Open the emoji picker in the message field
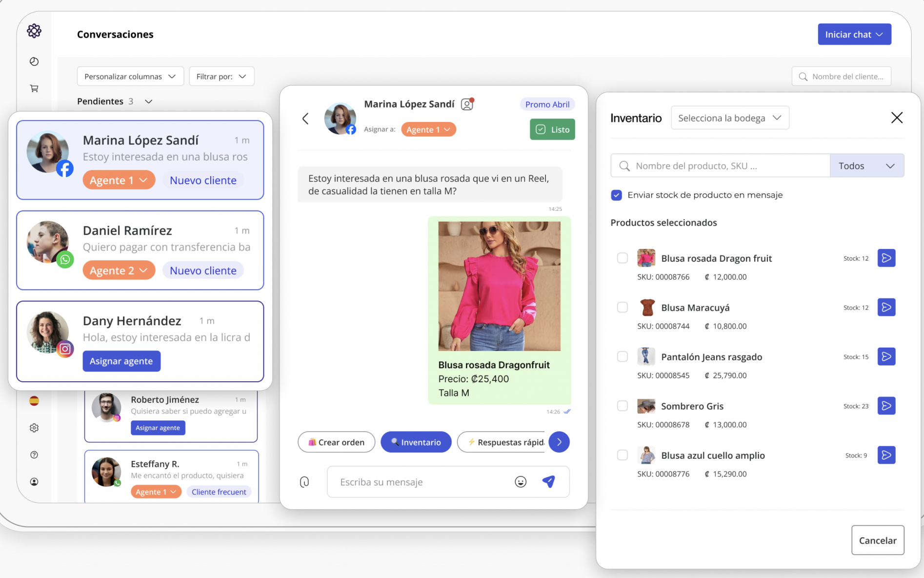This screenshot has width=924, height=578. (x=521, y=481)
